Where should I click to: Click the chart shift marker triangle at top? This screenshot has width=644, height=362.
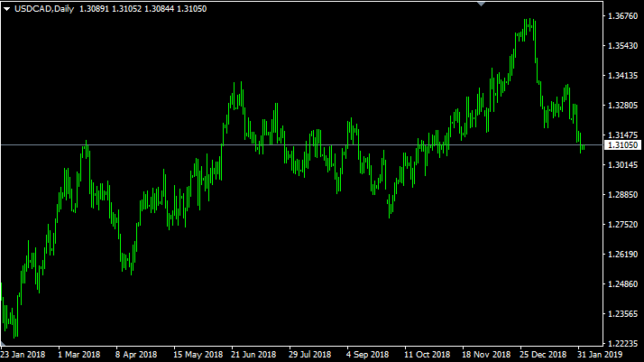481,4
